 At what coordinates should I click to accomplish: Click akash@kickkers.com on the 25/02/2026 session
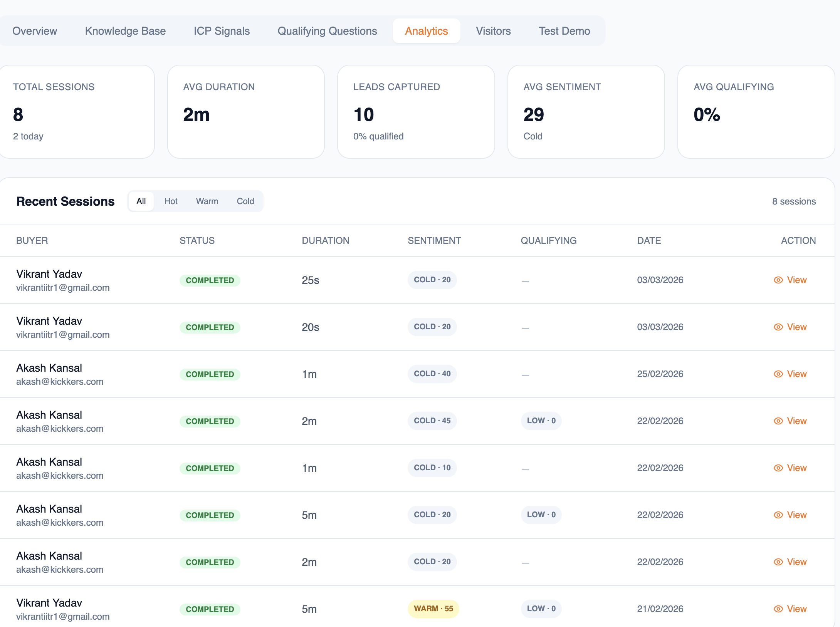(x=60, y=382)
